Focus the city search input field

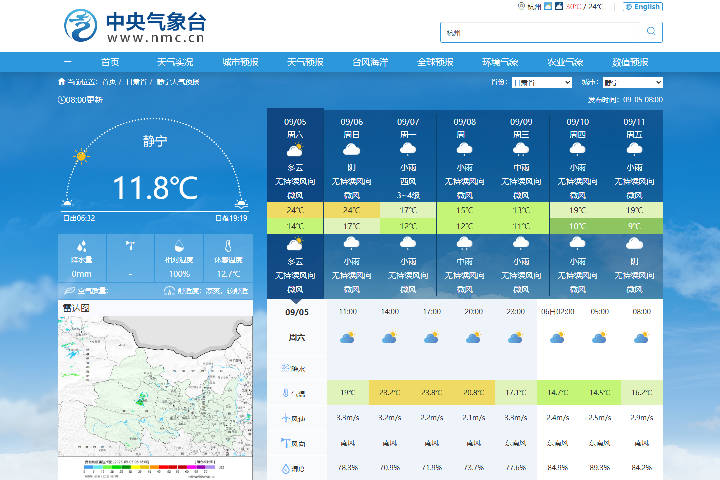542,32
